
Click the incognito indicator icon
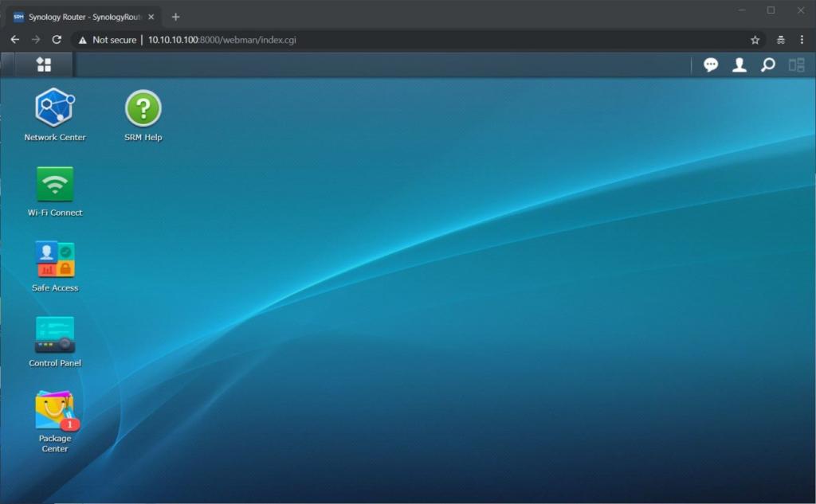pyautogui.click(x=781, y=40)
